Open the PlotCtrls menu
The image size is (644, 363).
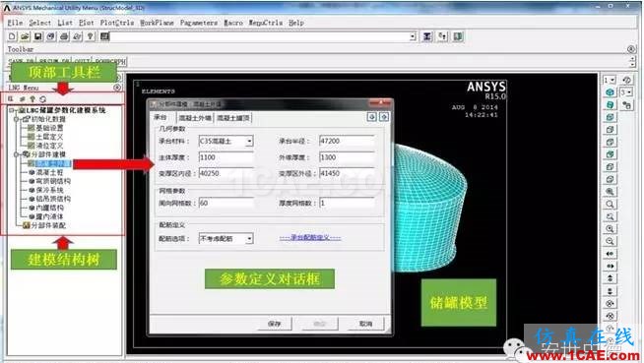[x=117, y=23]
